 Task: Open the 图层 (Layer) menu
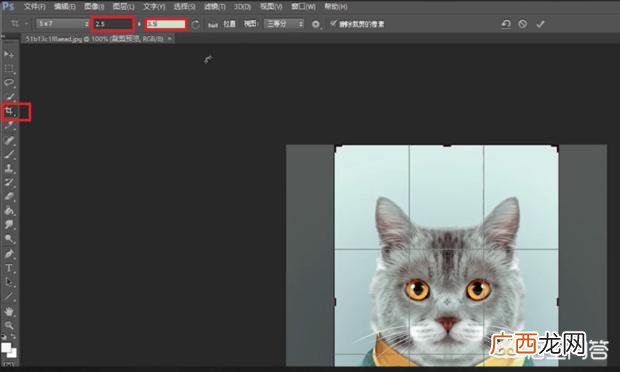click(x=123, y=7)
